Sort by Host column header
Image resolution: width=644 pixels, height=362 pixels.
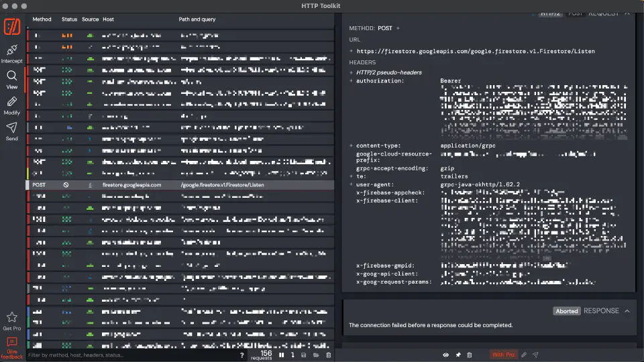tap(109, 19)
